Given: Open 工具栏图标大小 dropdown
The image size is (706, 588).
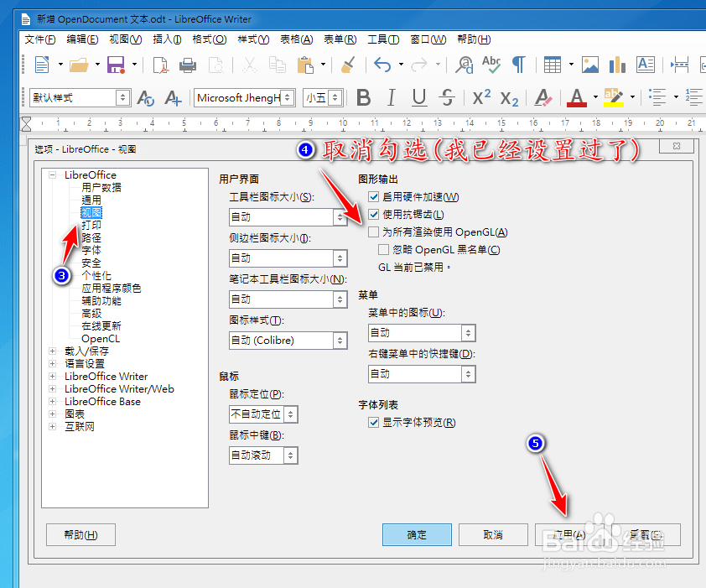Looking at the screenshot, I should coord(288,217).
